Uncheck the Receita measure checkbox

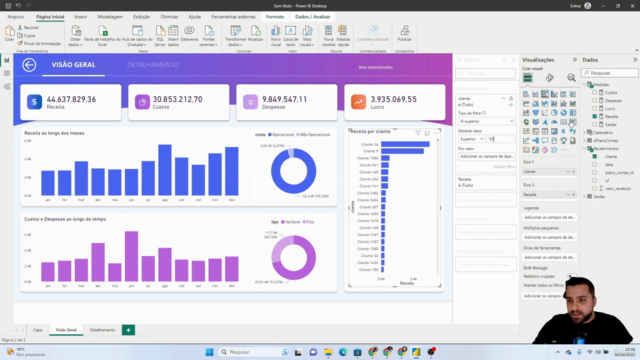tap(595, 116)
